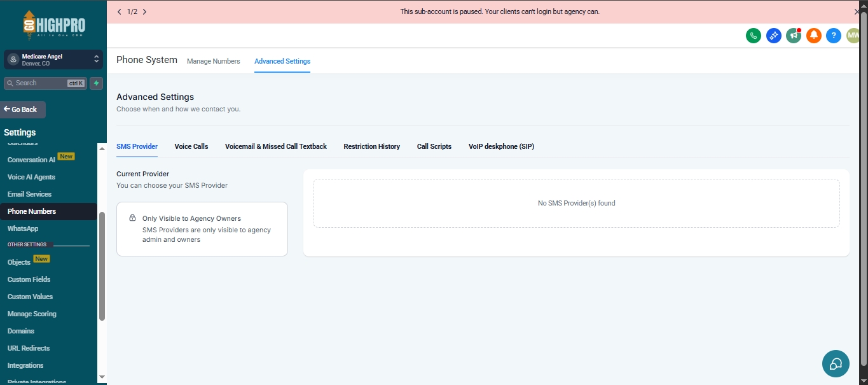Expand the Medicare Angel account switcher
868x385 pixels.
(x=53, y=60)
